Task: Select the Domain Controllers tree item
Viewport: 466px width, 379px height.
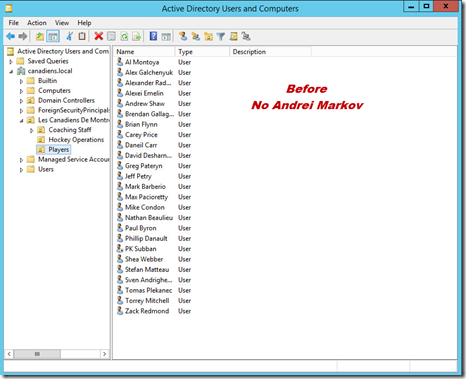Action: coord(66,100)
